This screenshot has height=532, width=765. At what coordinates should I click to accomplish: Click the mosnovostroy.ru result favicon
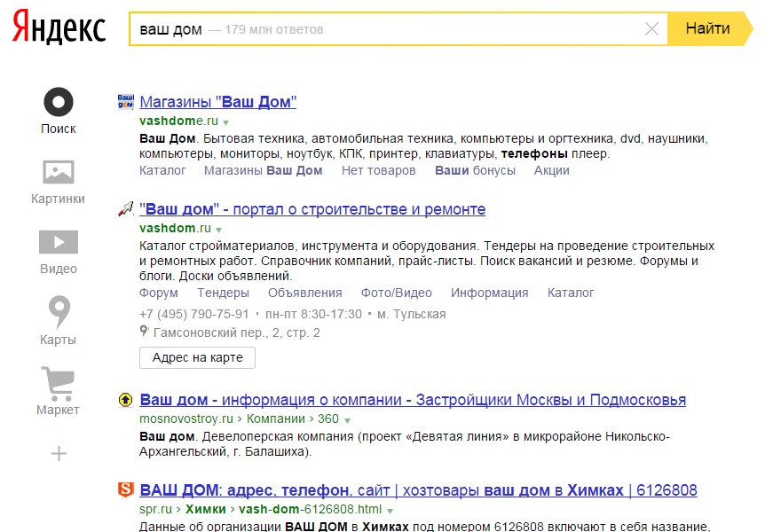point(126,400)
